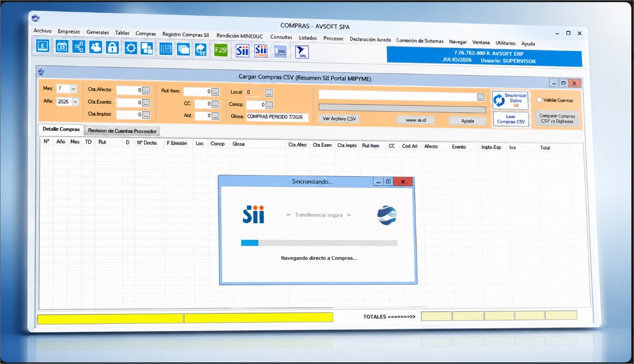
Task: Open the Declaración Jurada menu
Action: point(370,39)
